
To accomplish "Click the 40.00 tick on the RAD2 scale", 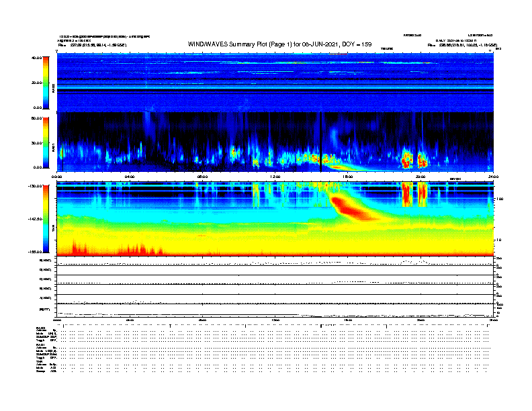I will [x=34, y=58].
